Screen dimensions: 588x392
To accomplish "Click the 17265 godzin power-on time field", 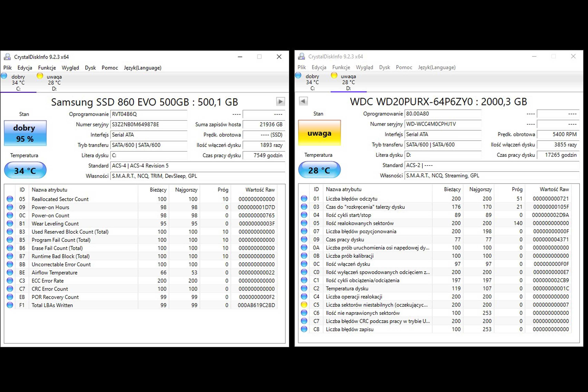I will (x=558, y=155).
